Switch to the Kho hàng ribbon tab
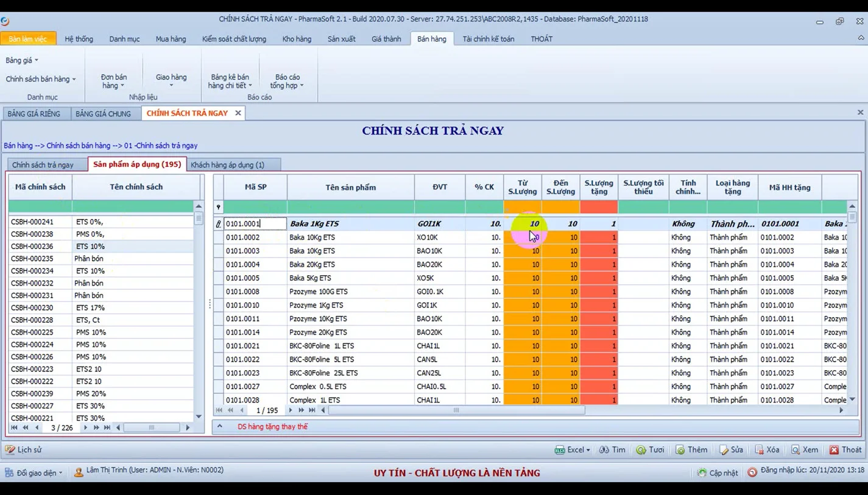Image resolution: width=868 pixels, height=495 pixels. coord(297,39)
